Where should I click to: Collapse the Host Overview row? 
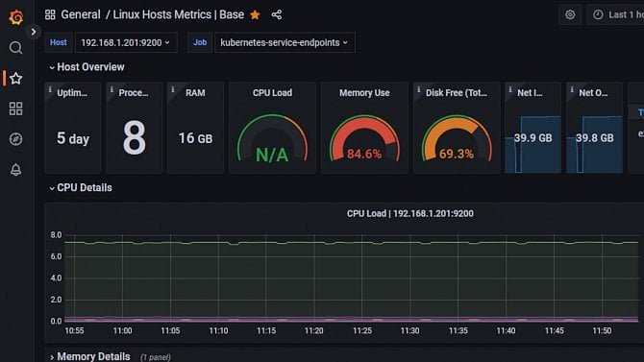coord(87,67)
